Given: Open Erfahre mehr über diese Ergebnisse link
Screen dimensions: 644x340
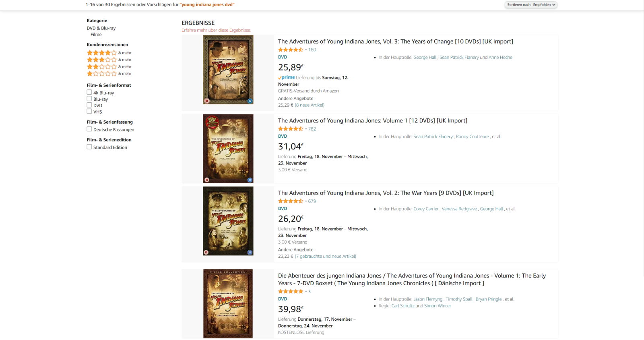Looking at the screenshot, I should click(216, 30).
